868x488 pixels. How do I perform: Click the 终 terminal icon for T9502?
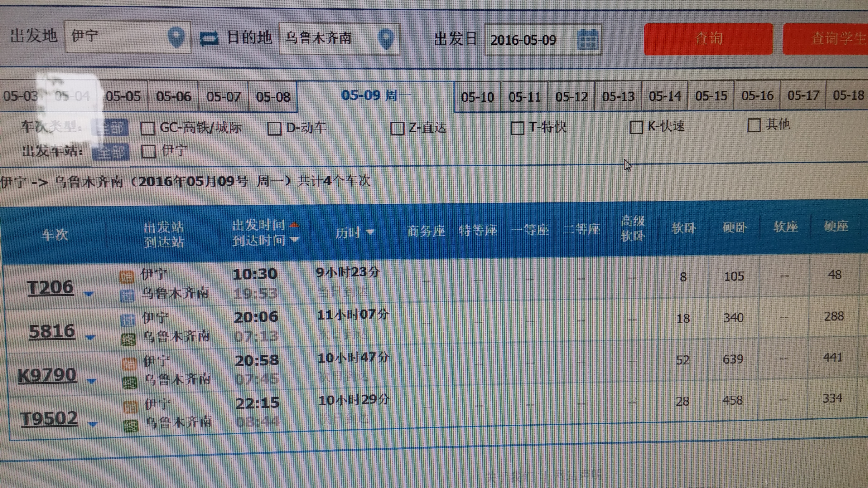click(131, 426)
